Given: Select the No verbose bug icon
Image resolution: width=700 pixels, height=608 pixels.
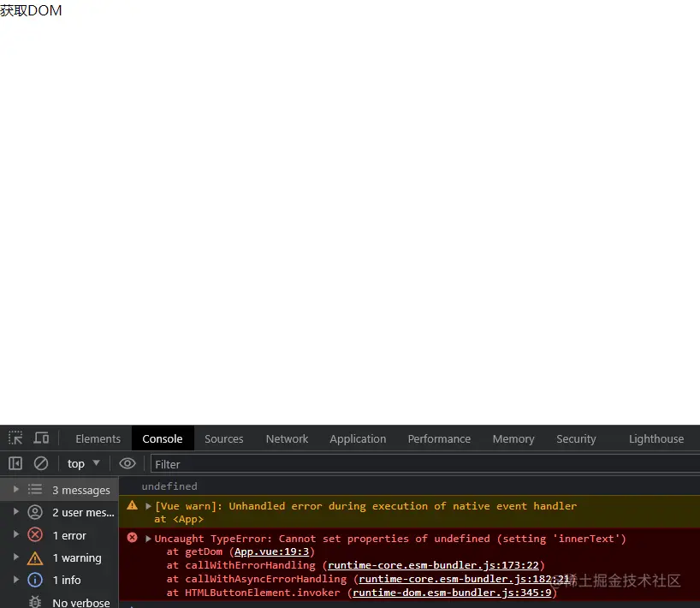Looking at the screenshot, I should coord(35,602).
